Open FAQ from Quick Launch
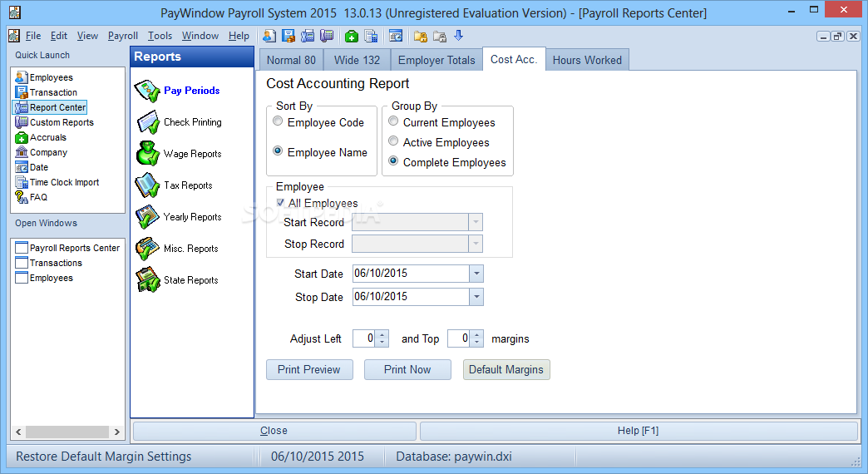The height and width of the screenshot is (474, 868). [x=32, y=197]
